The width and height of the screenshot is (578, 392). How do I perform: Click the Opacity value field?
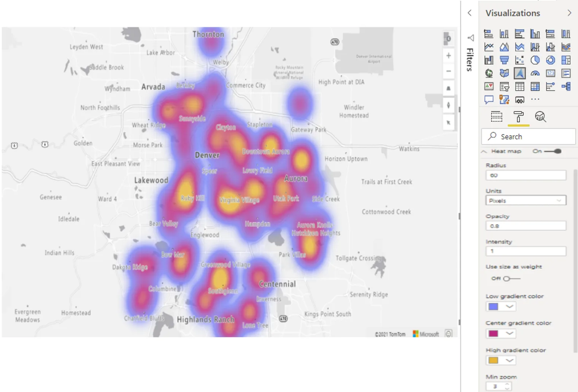pyautogui.click(x=526, y=226)
